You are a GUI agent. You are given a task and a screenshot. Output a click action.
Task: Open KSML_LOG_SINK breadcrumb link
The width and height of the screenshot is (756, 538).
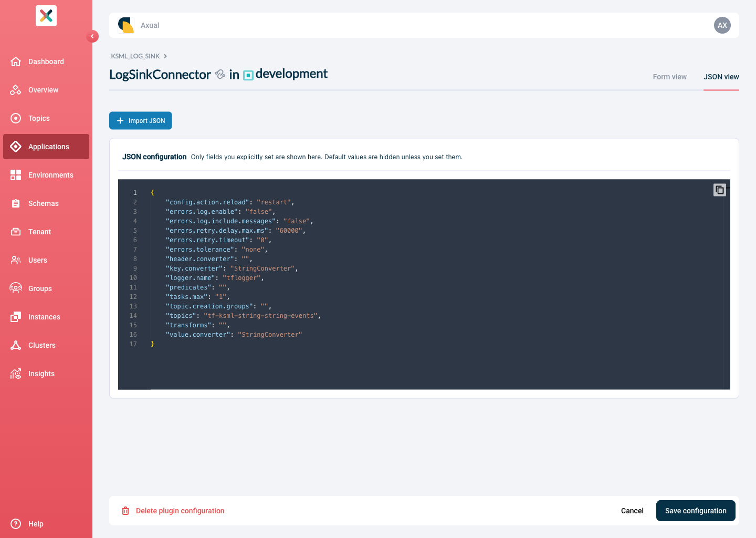click(135, 56)
